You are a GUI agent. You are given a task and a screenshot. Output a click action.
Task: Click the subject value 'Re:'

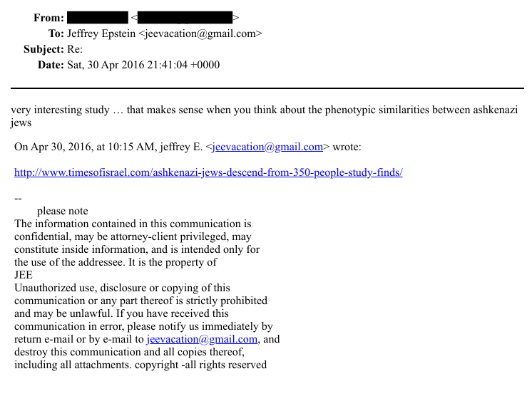(74, 49)
